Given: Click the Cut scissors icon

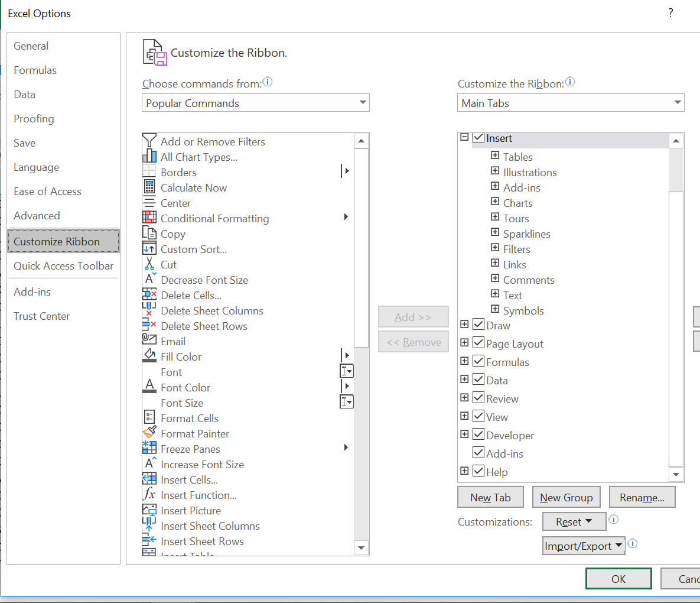Looking at the screenshot, I should click(150, 264).
